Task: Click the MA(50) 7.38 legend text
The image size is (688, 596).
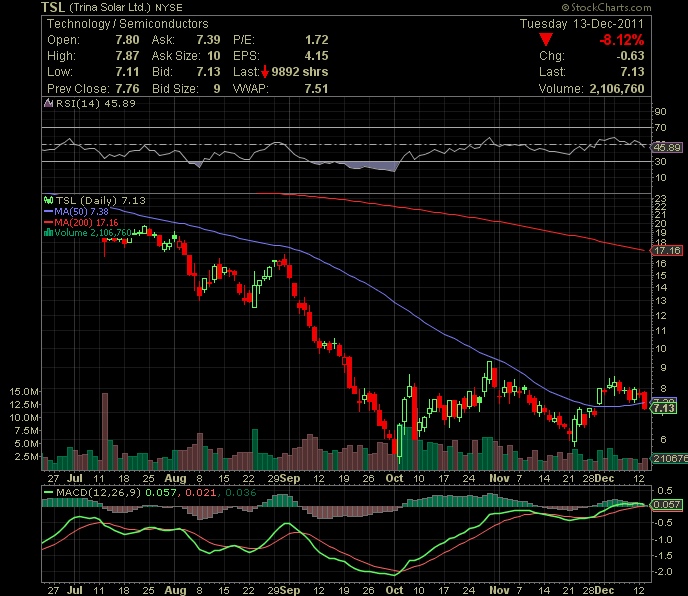Action: tap(82, 212)
